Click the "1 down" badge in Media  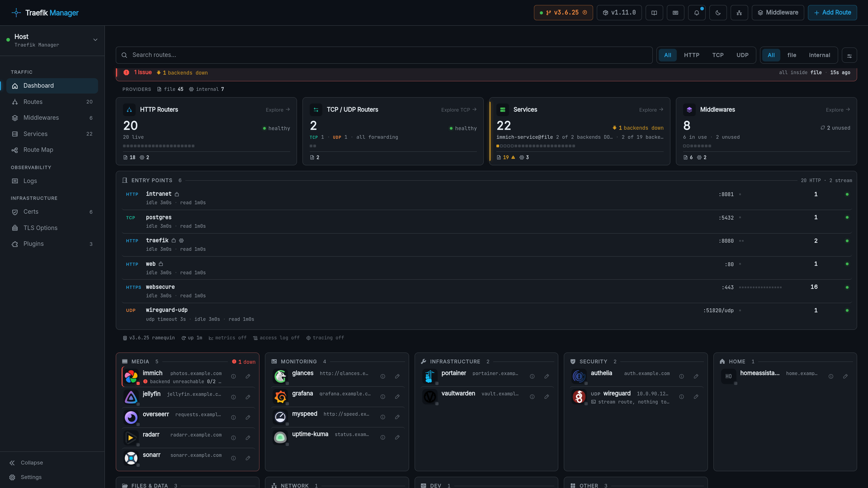[x=244, y=362]
